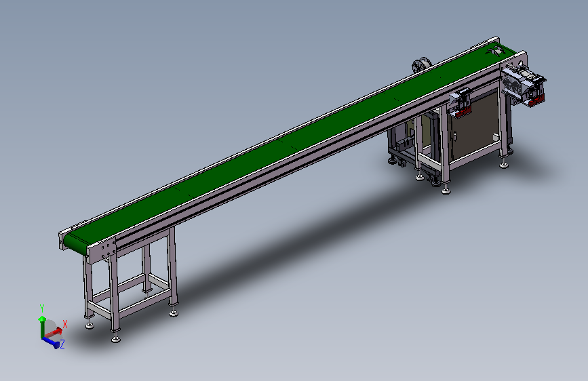
Task: Click the blue Z axis of the triad
Action: point(51,342)
